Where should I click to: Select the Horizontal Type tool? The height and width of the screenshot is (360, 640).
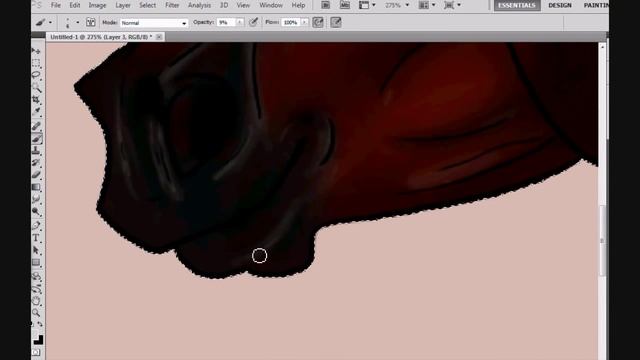pyautogui.click(x=36, y=238)
